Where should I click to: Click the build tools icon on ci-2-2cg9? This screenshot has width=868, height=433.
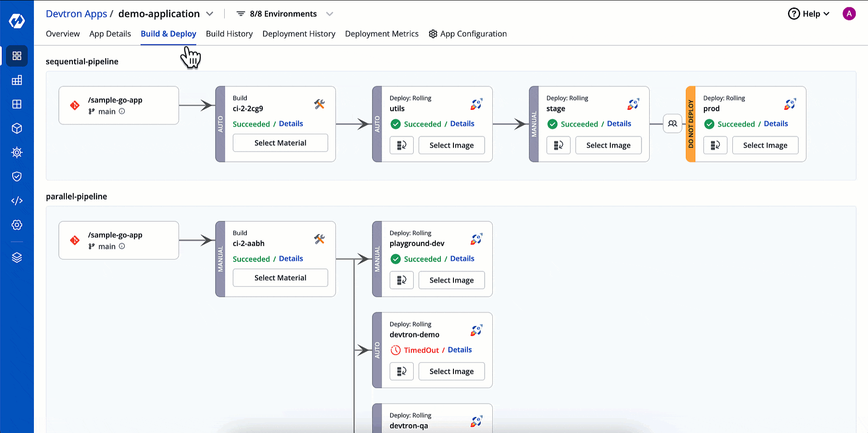(x=320, y=104)
